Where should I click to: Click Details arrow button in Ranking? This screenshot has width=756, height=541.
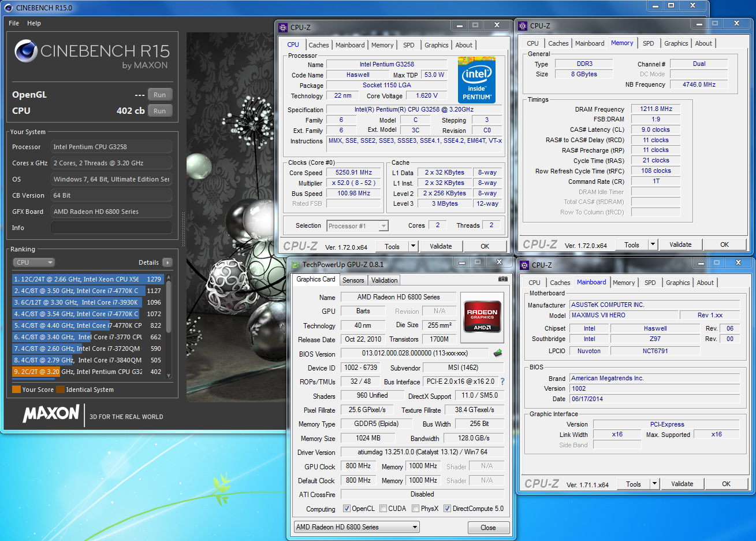[167, 262]
